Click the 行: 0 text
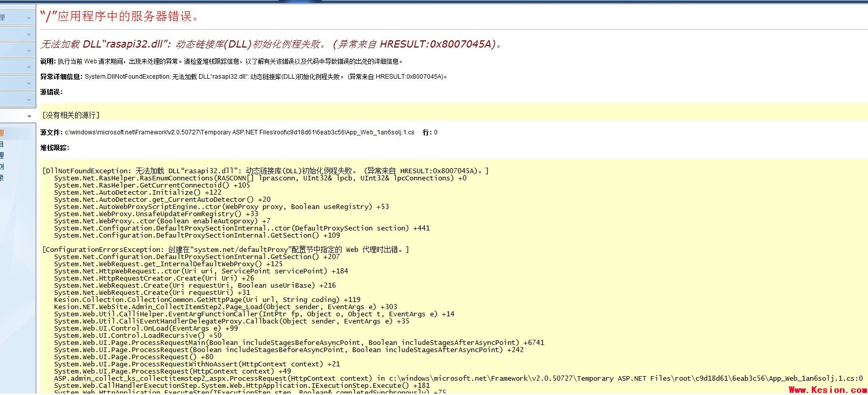Screen dimensions: 868x395 [430, 132]
